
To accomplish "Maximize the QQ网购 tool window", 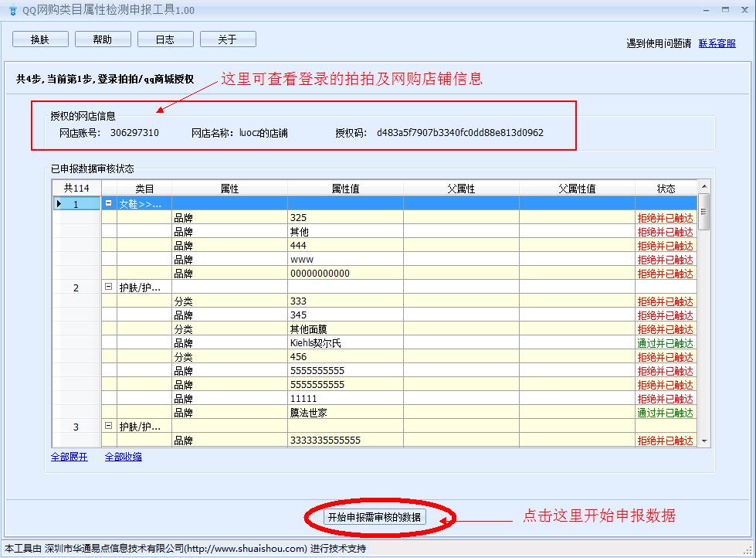I will [725, 9].
